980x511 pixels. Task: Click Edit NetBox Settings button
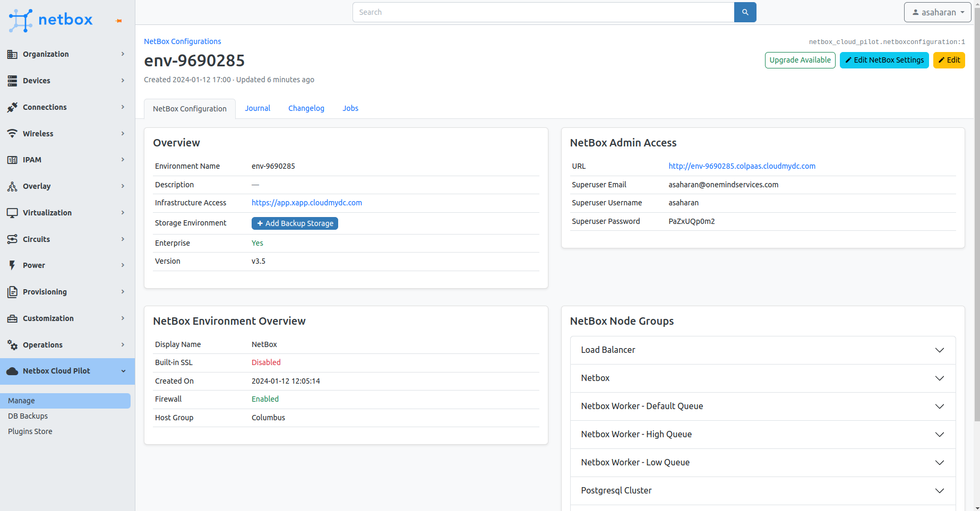point(884,60)
